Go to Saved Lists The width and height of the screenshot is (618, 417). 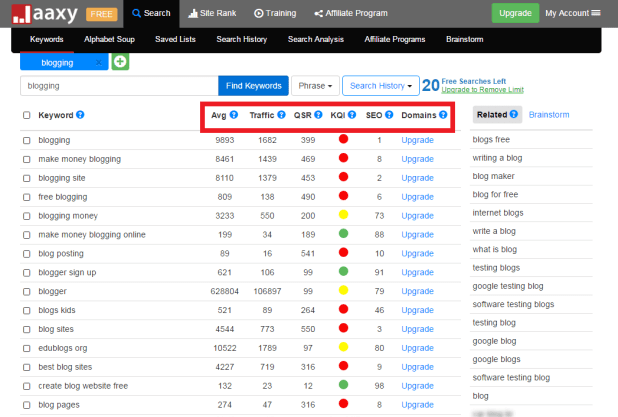coord(175,39)
